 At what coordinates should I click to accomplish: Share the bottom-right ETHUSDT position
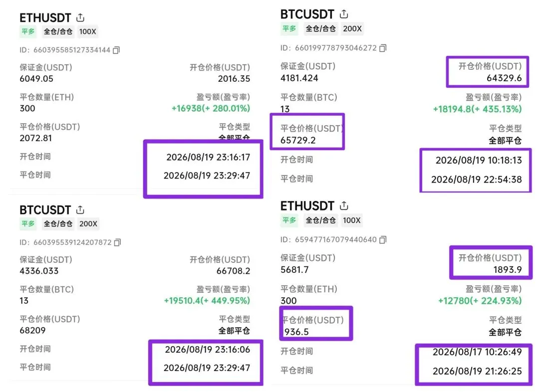point(344,205)
